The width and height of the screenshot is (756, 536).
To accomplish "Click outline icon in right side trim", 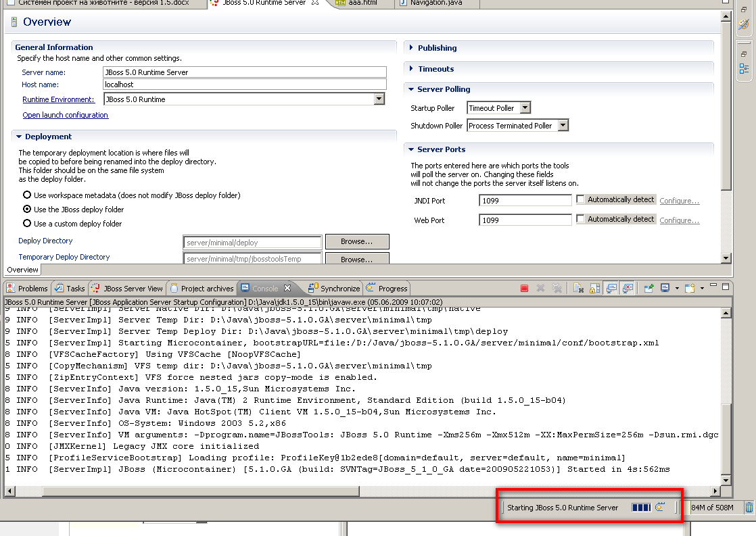I will pos(744,68).
